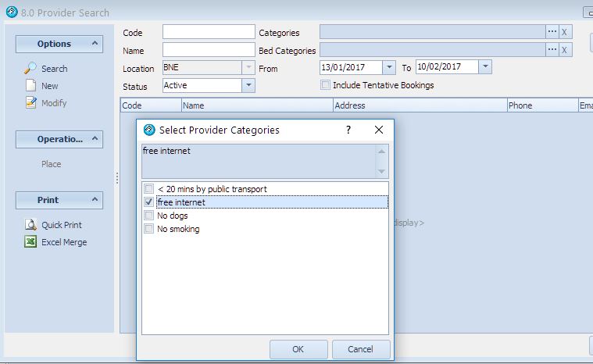The image size is (593, 364).
Task: Uncheck the free internet checkbox
Action: point(149,202)
